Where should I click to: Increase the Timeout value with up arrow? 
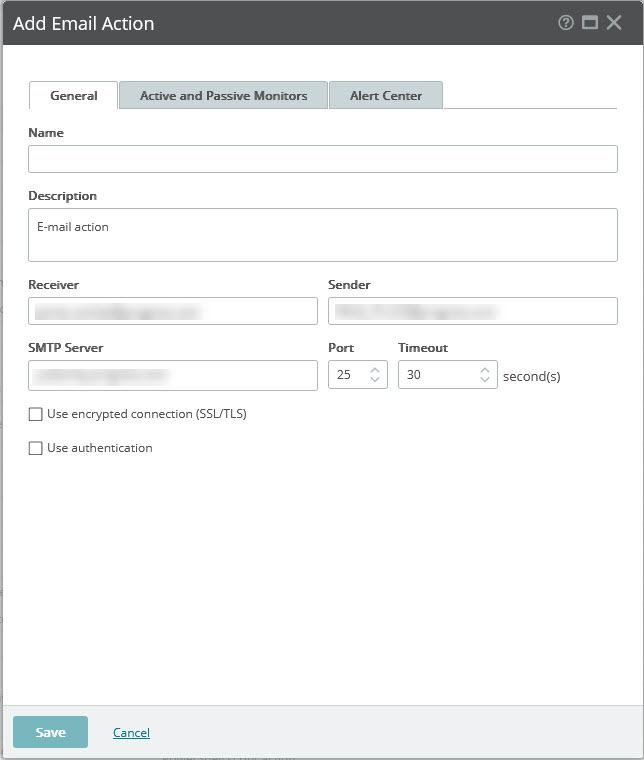tap(485, 370)
